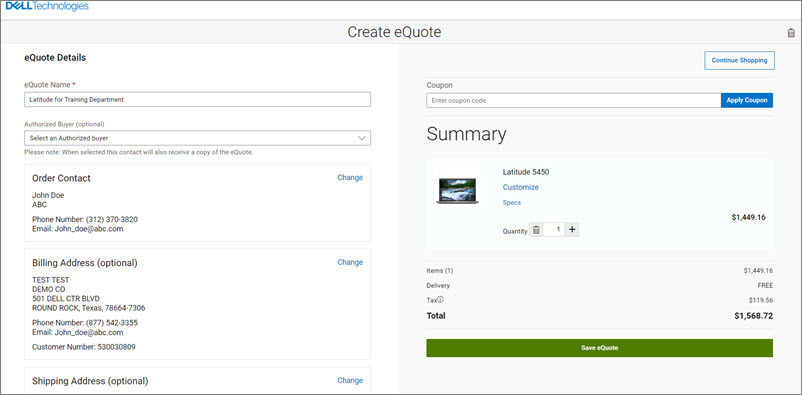Click the Continue Shopping button
Viewport: 802px width, 395px height.
(740, 60)
